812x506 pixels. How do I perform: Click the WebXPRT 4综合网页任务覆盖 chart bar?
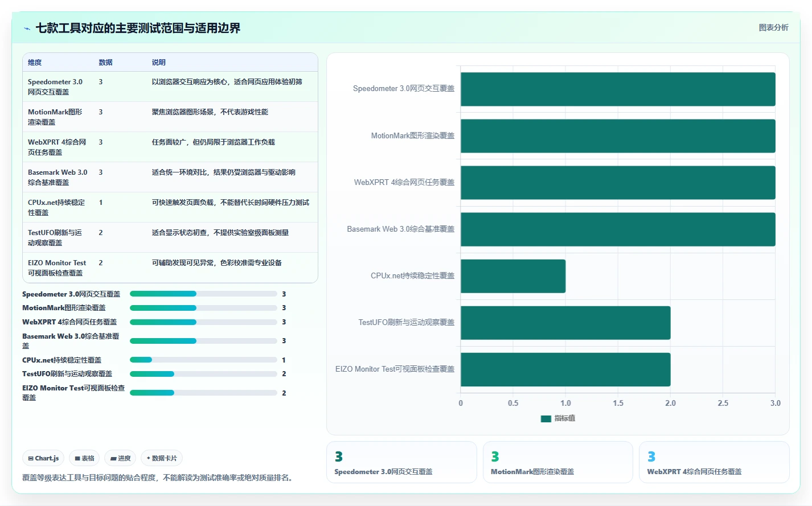pyautogui.click(x=618, y=183)
